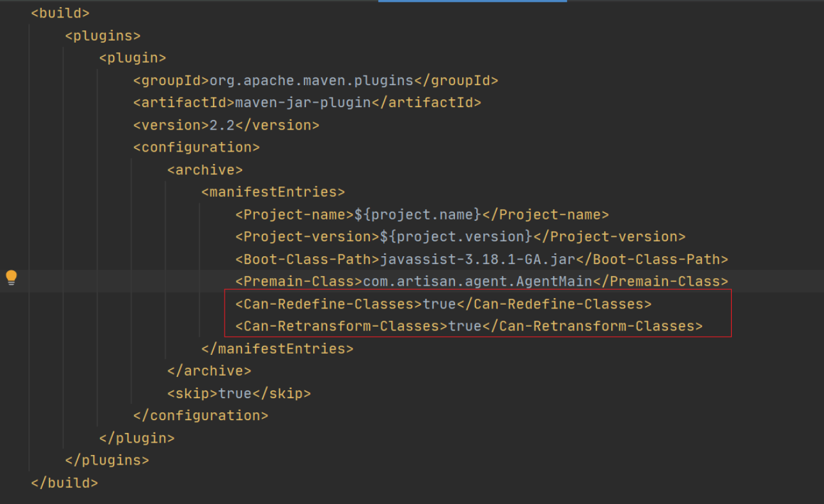The image size is (824, 504).
Task: Click the Premain-Class com.artisan.agent.AgentMain line
Action: [x=481, y=281]
